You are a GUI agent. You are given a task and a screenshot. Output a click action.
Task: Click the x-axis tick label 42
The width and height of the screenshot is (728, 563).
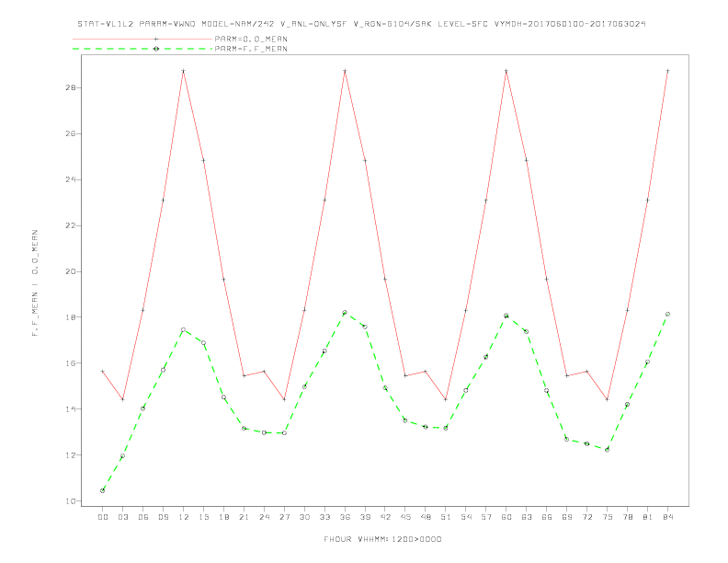pos(385,517)
